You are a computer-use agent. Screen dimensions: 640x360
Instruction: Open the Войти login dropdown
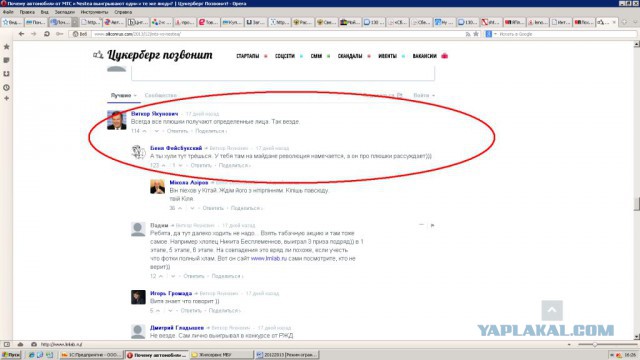coord(424,96)
